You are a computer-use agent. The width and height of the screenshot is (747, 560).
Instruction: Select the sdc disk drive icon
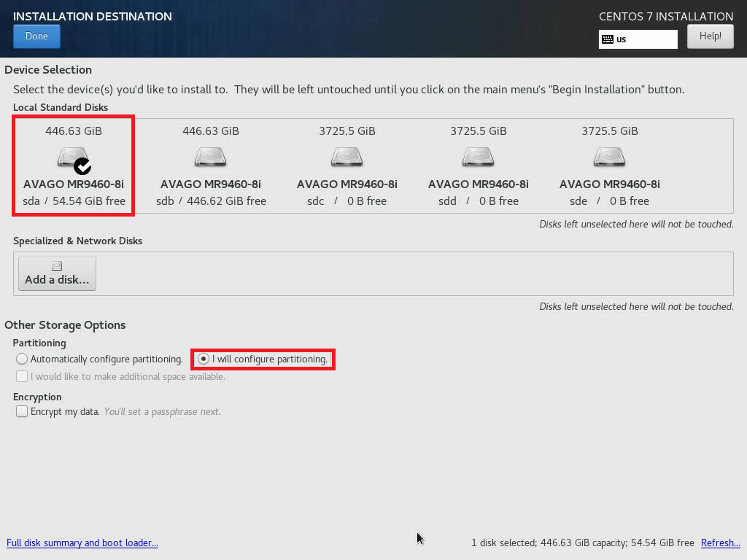[347, 157]
